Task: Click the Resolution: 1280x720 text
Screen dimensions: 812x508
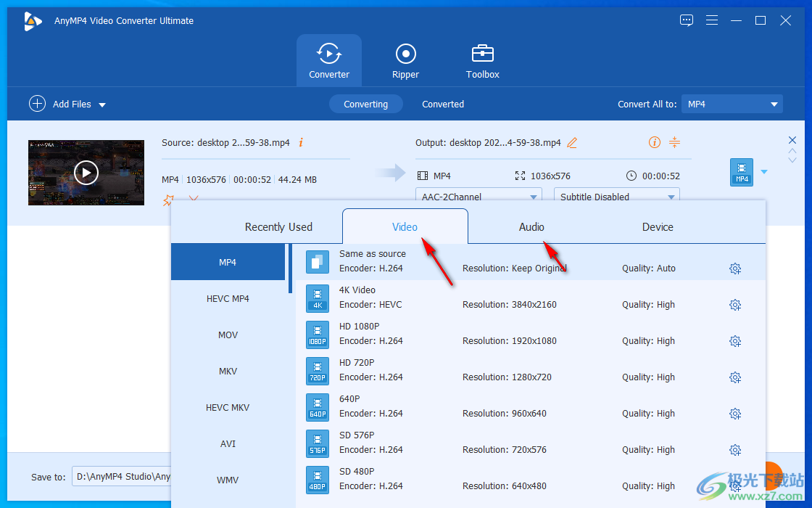Action: pyautogui.click(x=507, y=377)
